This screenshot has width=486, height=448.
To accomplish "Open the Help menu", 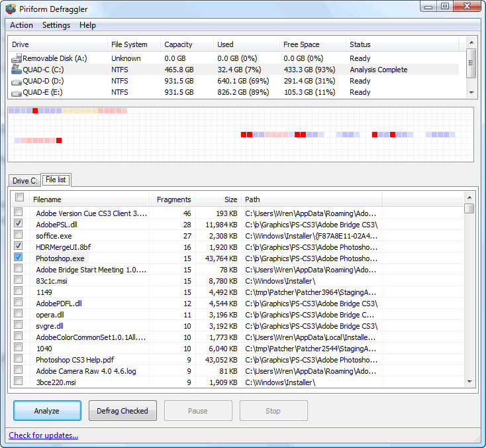I will (x=87, y=25).
